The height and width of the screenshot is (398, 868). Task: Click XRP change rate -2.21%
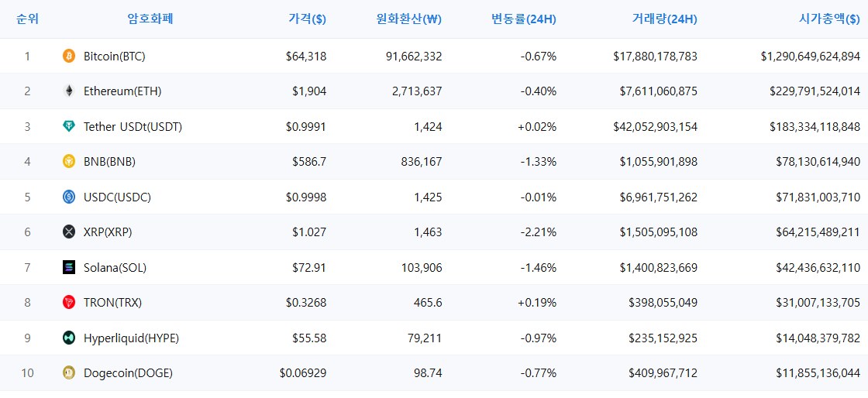pyautogui.click(x=539, y=232)
